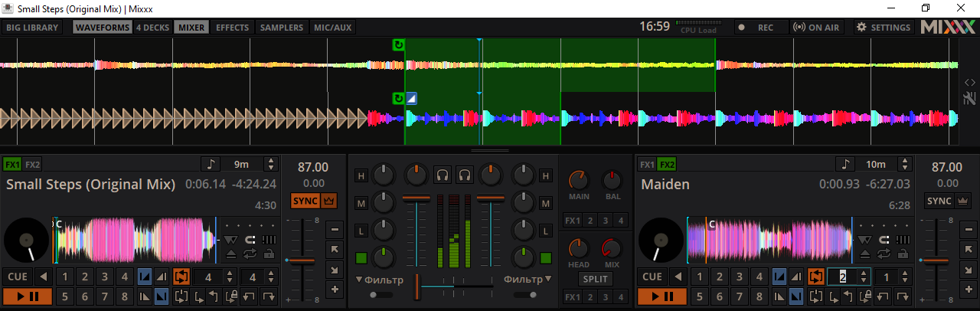Image resolution: width=980 pixels, height=311 pixels.
Task: Toggle repeat on the Maiden deck
Action: pos(884,254)
